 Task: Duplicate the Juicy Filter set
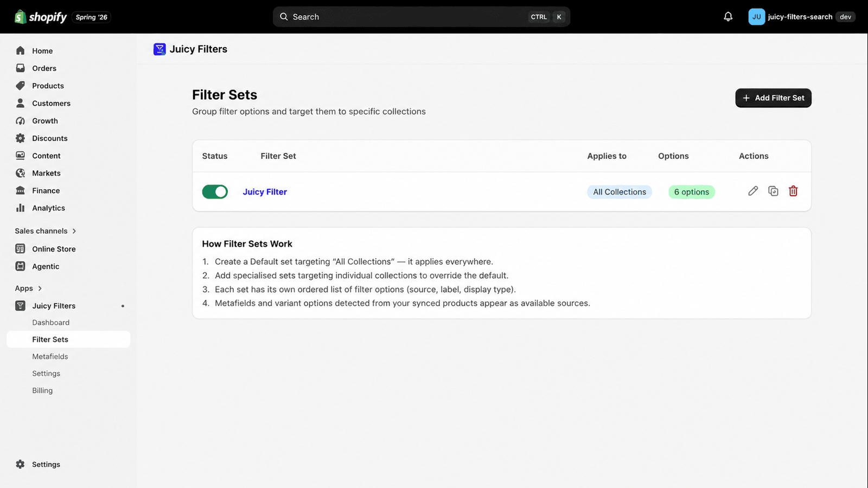tap(773, 191)
